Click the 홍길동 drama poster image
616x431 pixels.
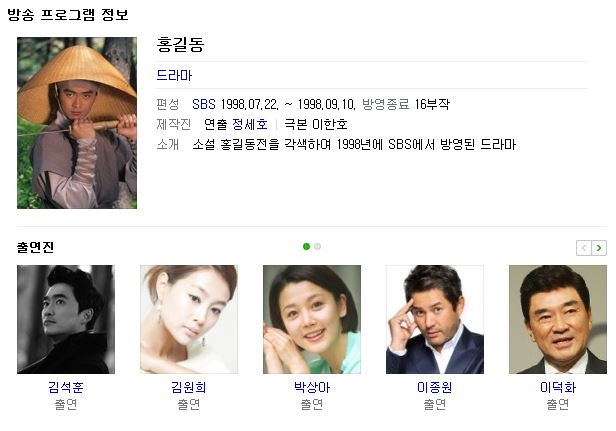pos(77,123)
